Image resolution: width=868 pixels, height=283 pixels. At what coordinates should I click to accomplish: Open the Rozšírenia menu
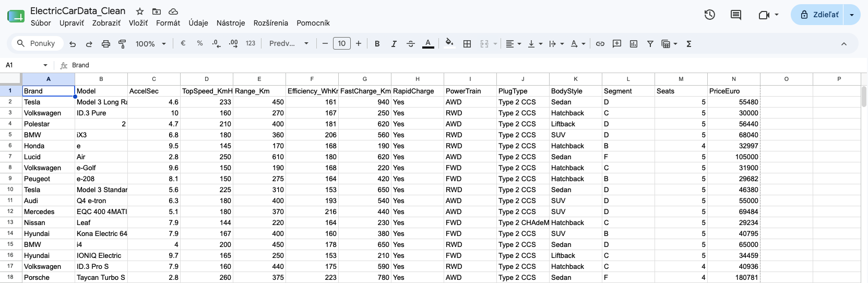(271, 23)
